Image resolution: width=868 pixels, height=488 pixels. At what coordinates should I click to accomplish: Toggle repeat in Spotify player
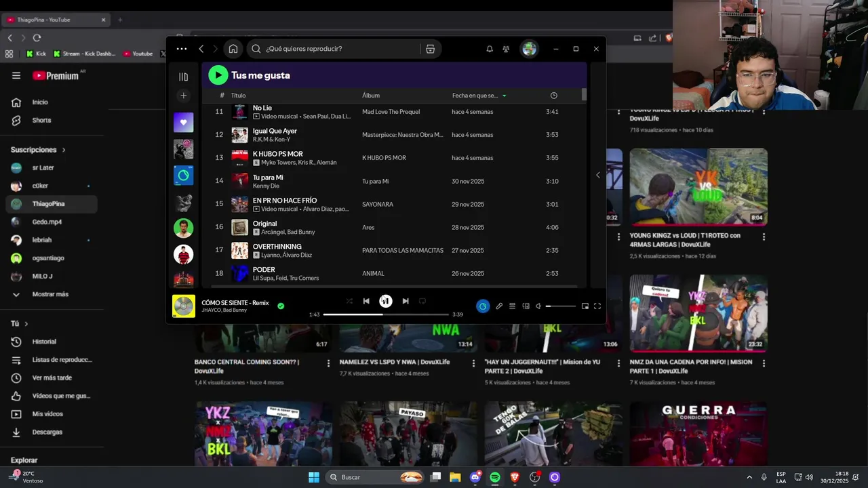(422, 301)
